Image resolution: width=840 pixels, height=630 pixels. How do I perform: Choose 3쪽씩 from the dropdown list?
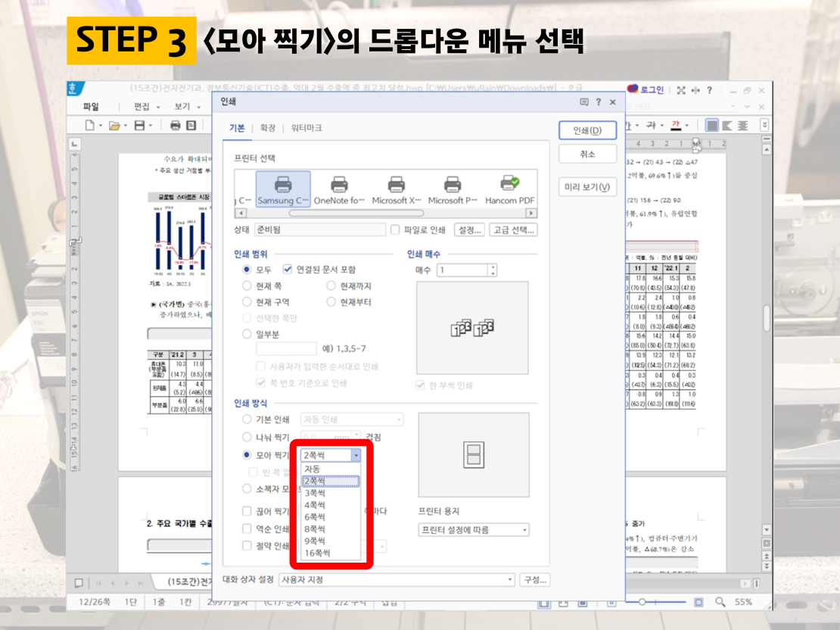pyautogui.click(x=330, y=493)
